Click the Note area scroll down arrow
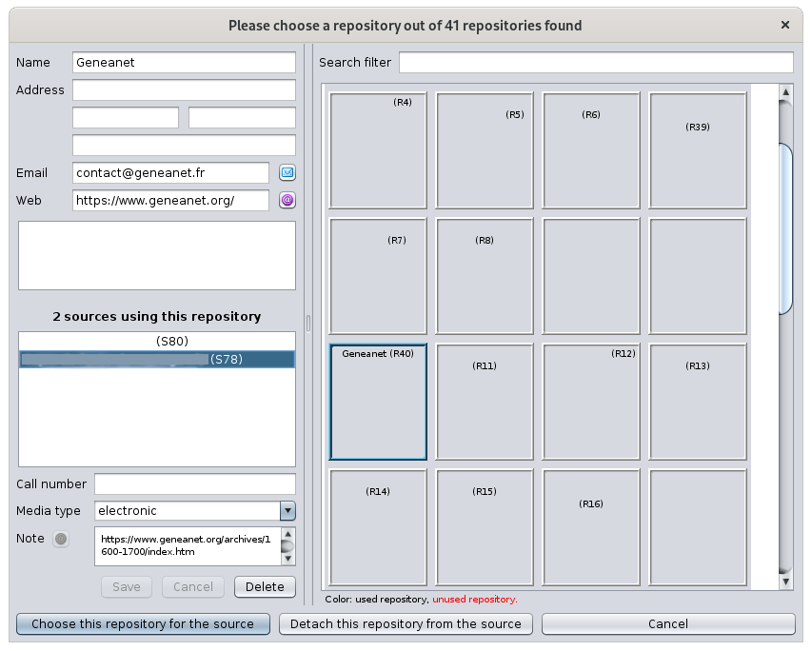The width and height of the screenshot is (812, 651). [287, 559]
